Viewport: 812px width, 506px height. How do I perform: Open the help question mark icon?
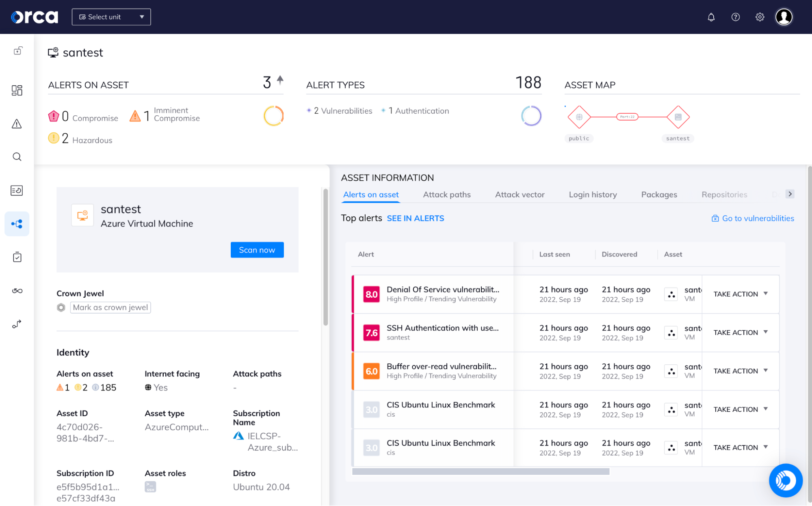tap(735, 17)
